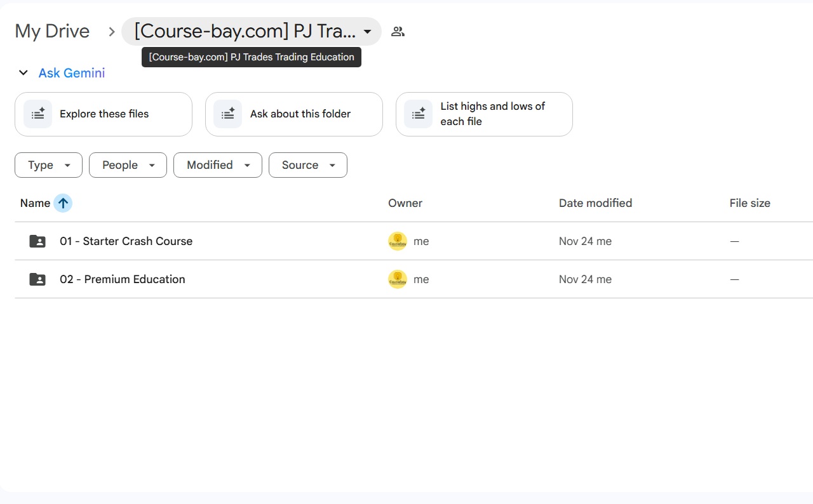Click the Owner column header
The image size is (813, 504).
[x=405, y=203]
